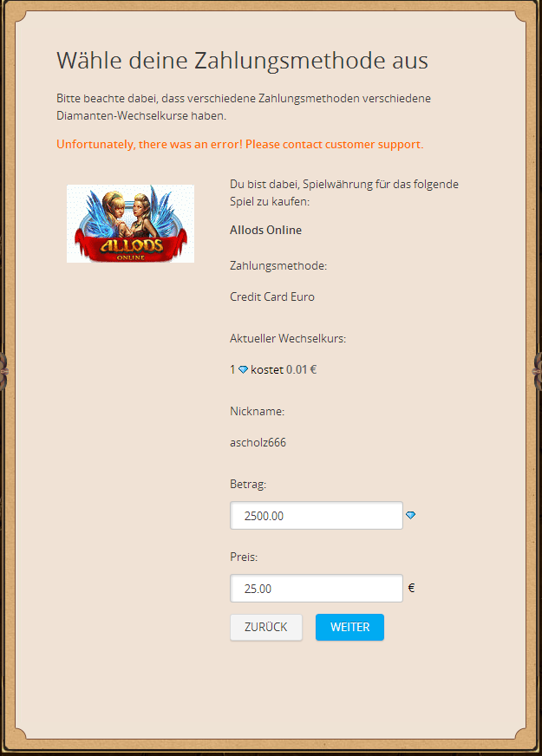Click the Betrag label

click(x=248, y=484)
